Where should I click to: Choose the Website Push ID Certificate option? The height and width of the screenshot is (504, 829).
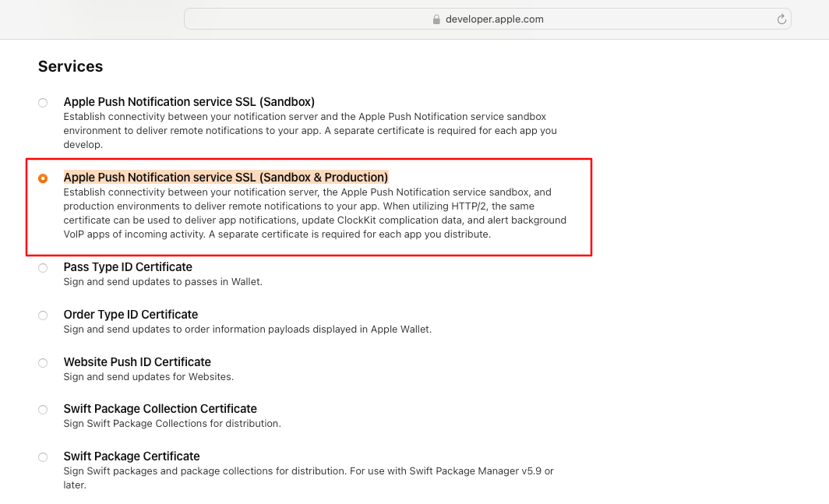43,363
